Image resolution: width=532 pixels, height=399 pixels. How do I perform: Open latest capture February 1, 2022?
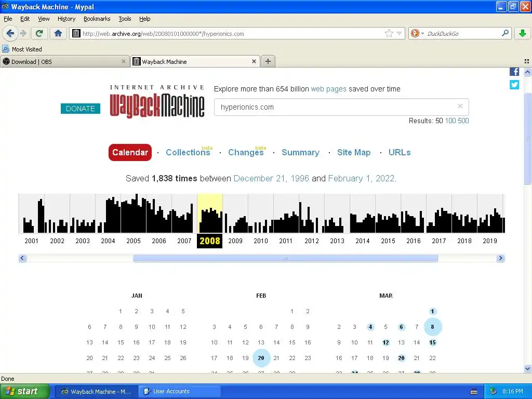point(362,179)
